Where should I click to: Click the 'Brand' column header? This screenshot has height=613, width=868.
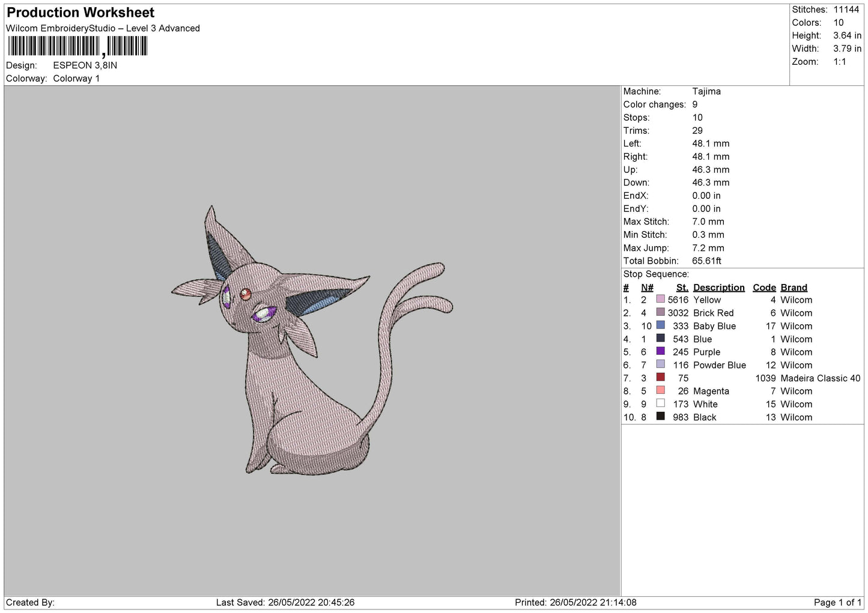[794, 288]
